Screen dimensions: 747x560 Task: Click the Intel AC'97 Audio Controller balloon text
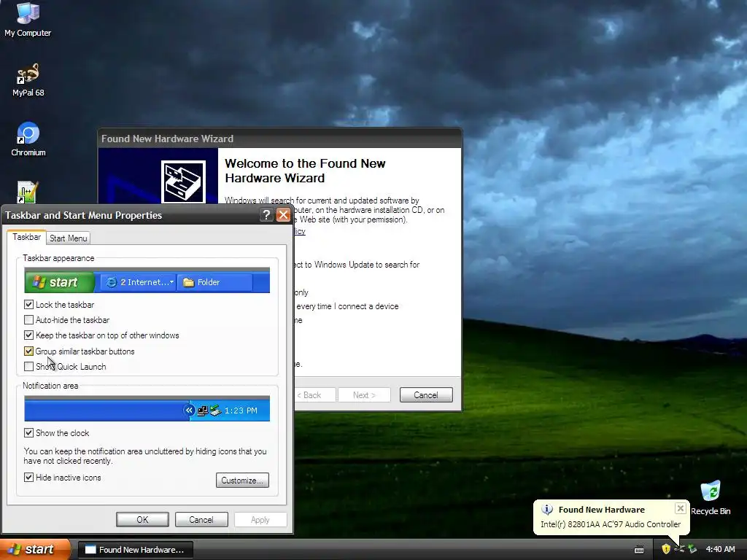[x=611, y=524]
